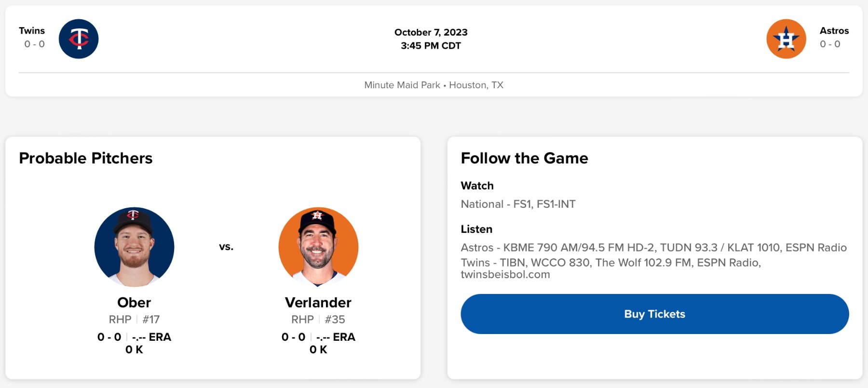Select the Astros team name in header
The height and width of the screenshot is (388, 868).
(x=834, y=31)
